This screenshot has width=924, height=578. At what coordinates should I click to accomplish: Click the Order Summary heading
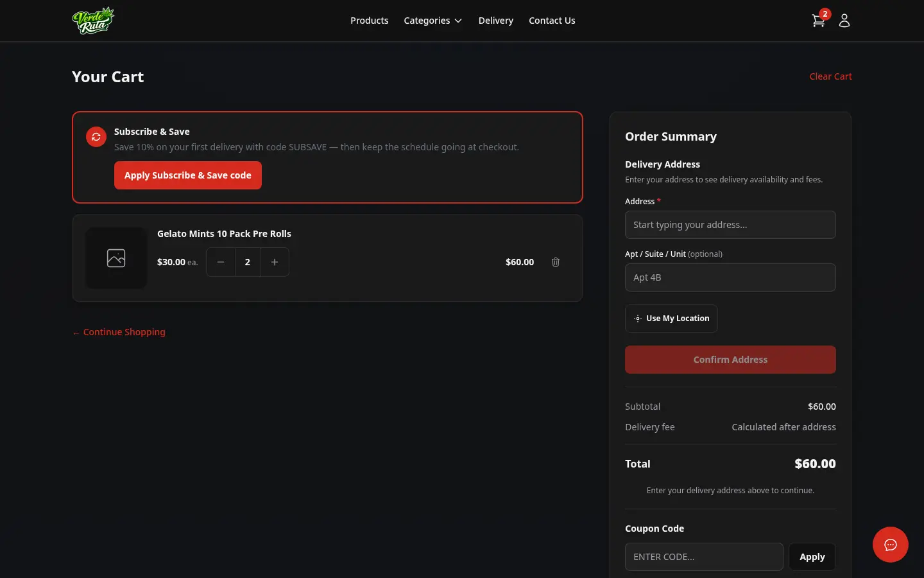click(671, 137)
